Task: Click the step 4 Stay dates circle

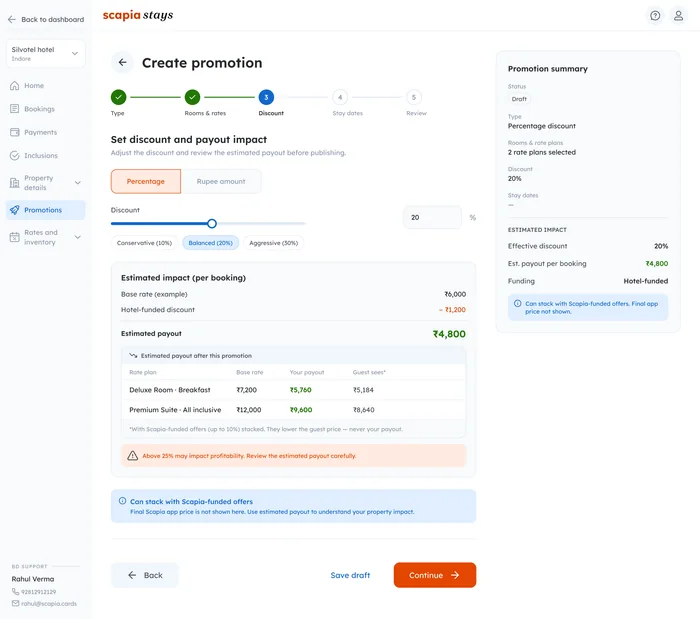Action: 340,97
